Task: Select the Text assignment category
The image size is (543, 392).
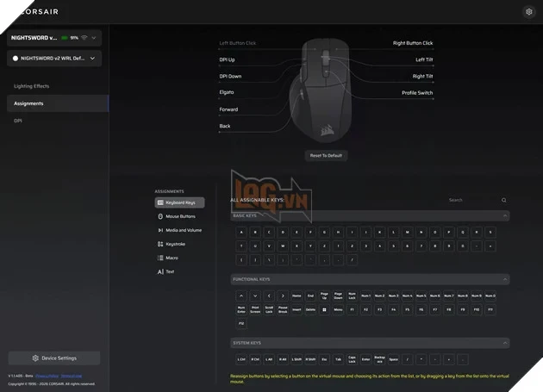Action: pyautogui.click(x=180, y=272)
